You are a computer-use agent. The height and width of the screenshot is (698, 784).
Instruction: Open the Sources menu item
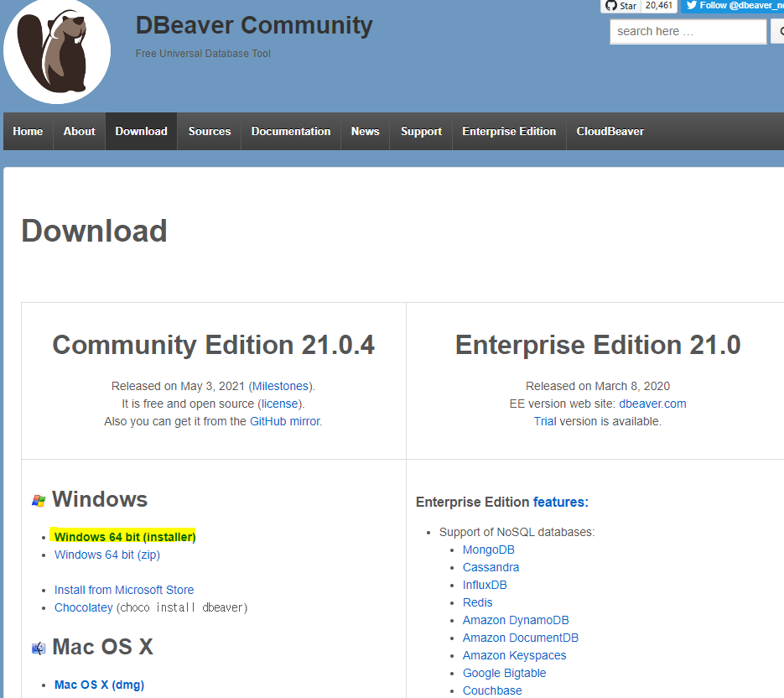pyautogui.click(x=210, y=131)
